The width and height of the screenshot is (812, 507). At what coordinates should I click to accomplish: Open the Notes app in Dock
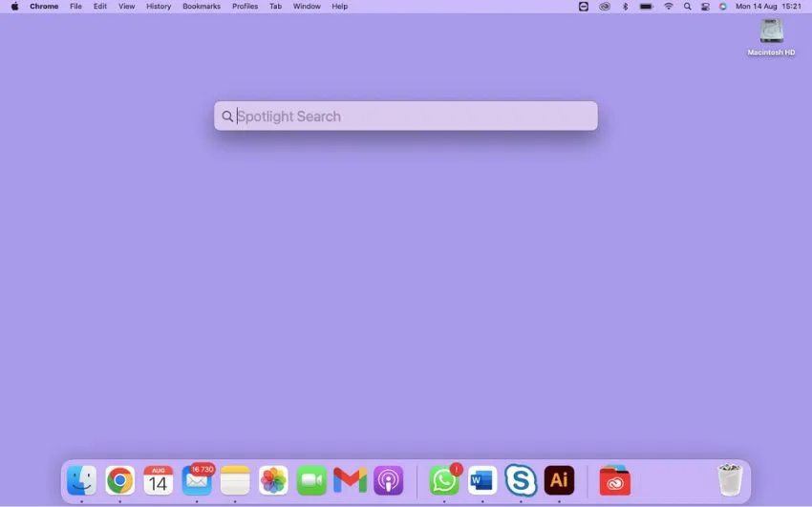(x=235, y=480)
